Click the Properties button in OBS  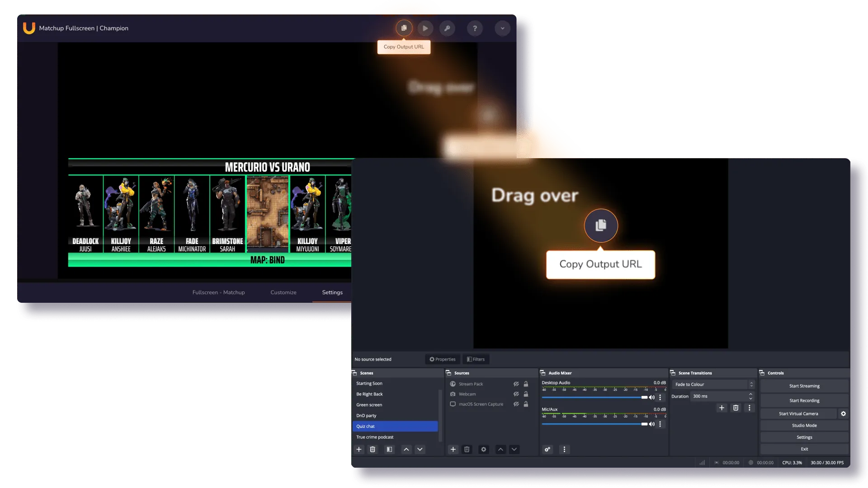[x=442, y=359]
